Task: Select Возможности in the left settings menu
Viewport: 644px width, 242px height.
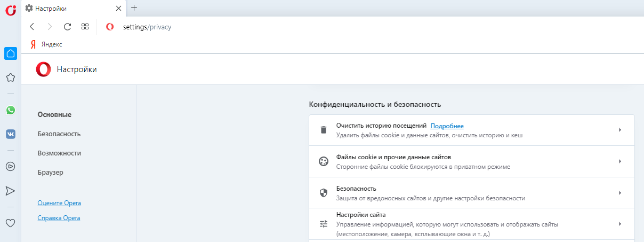Action: point(59,153)
